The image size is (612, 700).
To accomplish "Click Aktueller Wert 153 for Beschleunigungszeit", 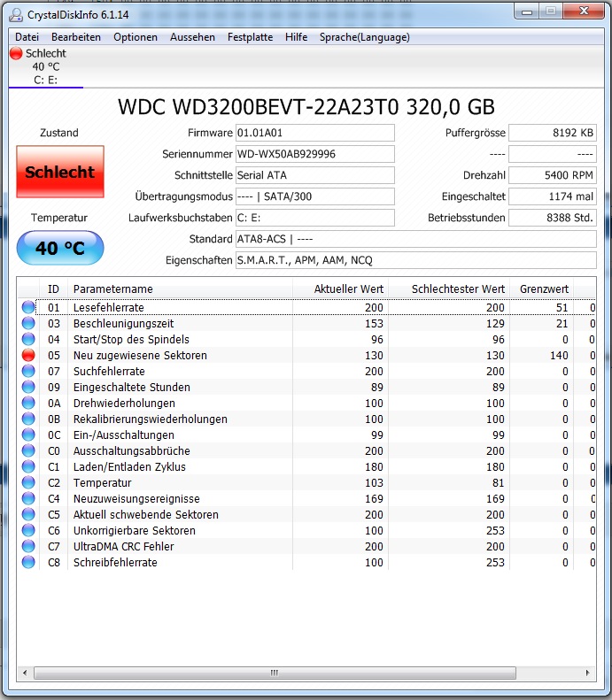I will coord(374,324).
